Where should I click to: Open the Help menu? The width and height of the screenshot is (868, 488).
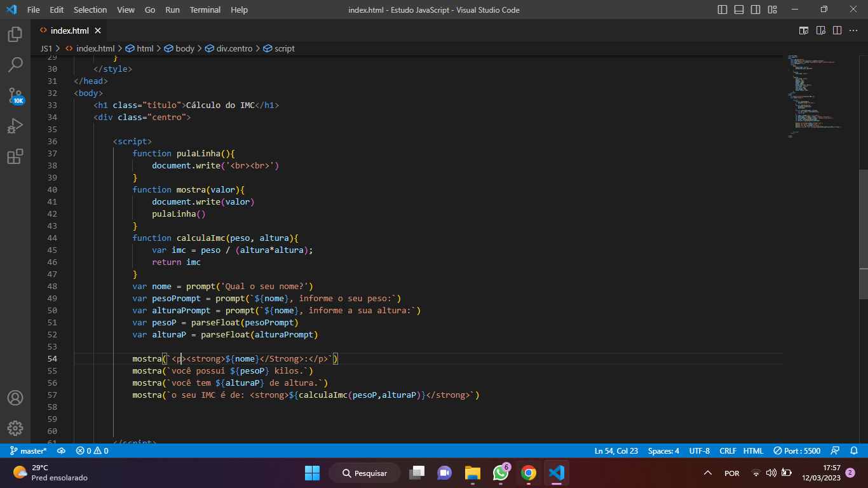[240, 10]
